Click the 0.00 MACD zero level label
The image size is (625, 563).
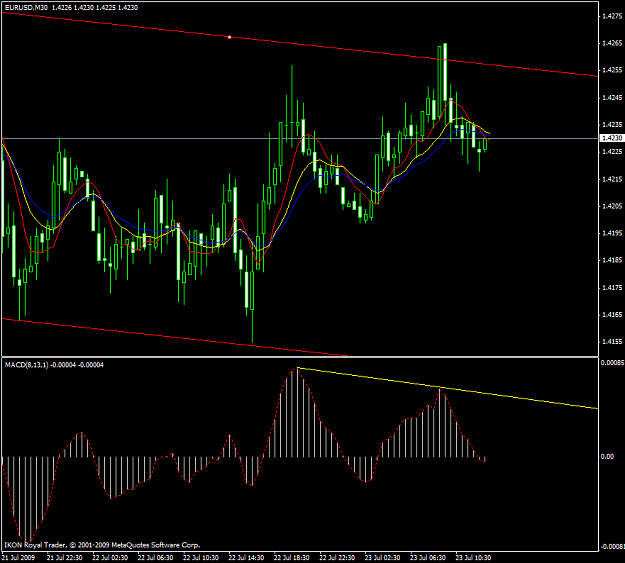607,457
